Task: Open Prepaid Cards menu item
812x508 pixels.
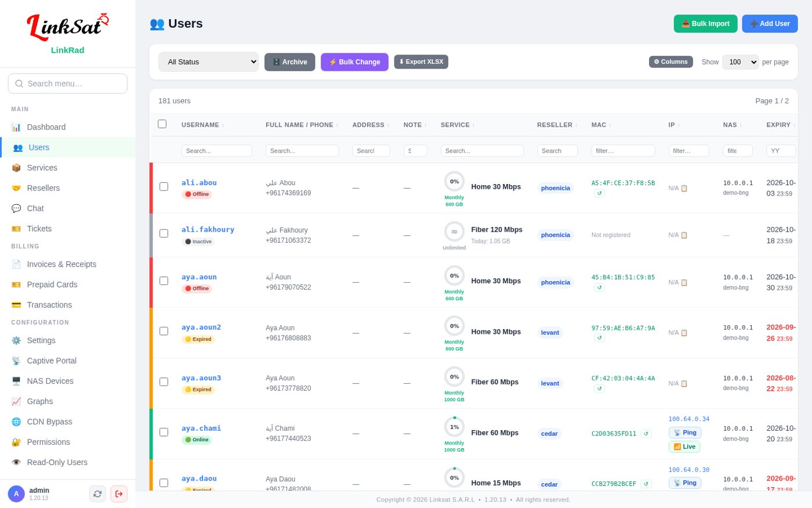Action: 68,284
